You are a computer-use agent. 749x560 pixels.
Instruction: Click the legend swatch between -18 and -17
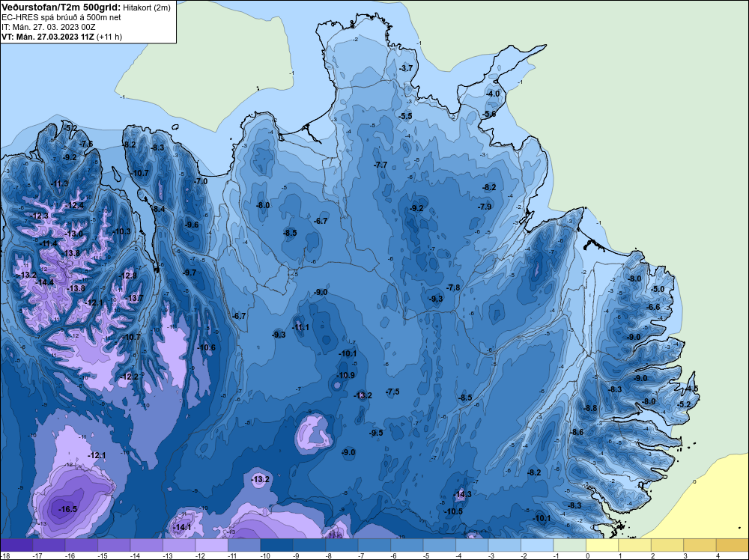(16, 545)
